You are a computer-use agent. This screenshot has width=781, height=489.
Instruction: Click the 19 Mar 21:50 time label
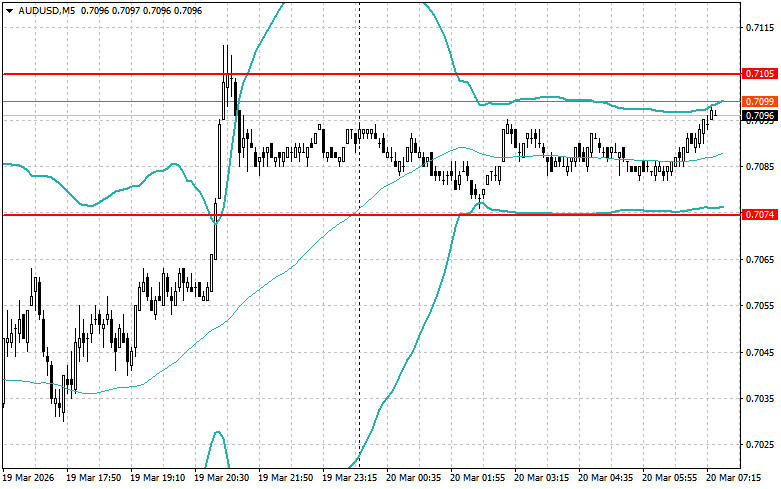pos(286,478)
